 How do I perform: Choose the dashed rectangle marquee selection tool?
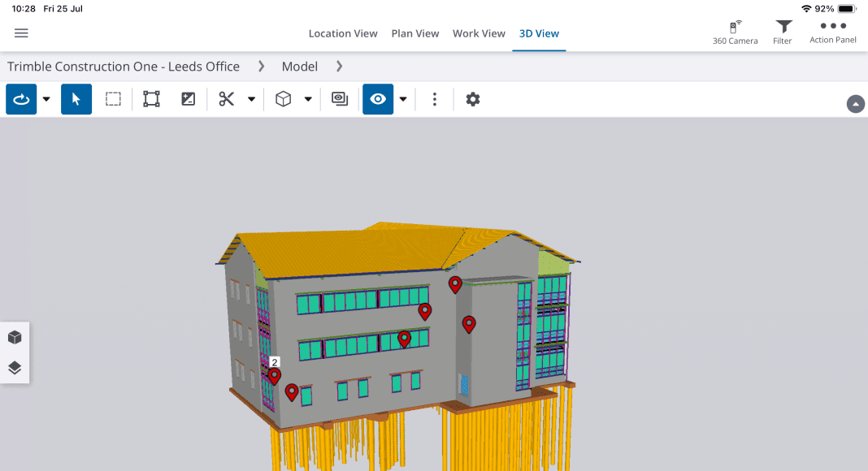[x=113, y=99]
